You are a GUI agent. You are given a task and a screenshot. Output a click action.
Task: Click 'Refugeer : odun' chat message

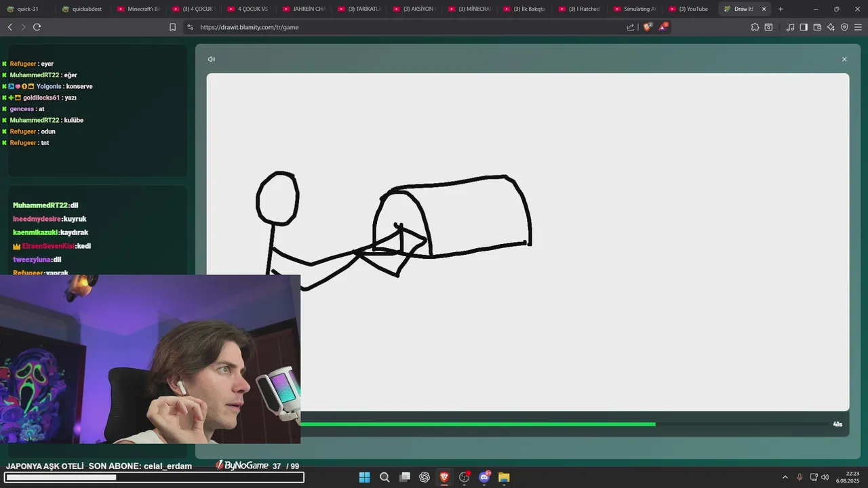tap(28, 131)
